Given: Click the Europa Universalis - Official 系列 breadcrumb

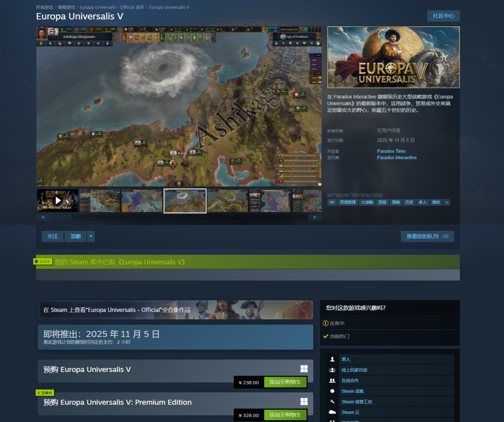Looking at the screenshot, I should pyautogui.click(x=112, y=7).
